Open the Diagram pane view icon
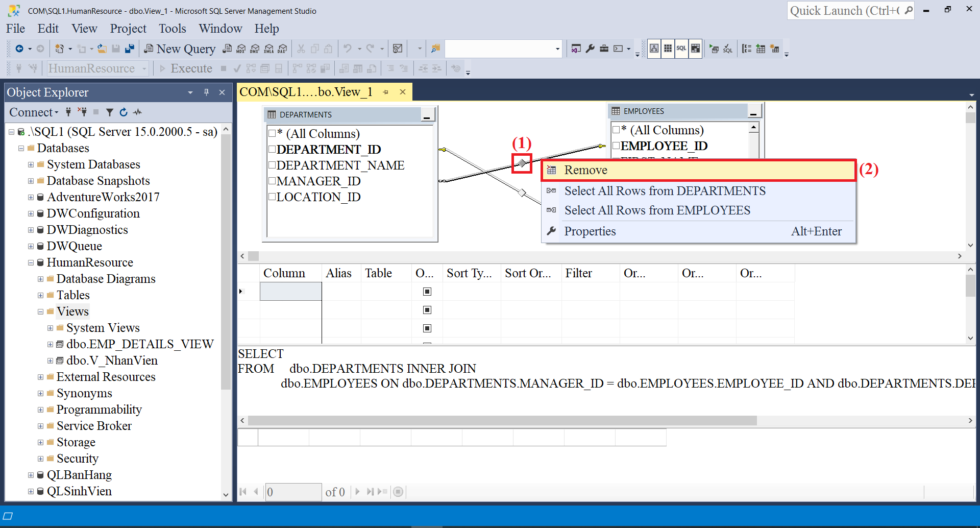This screenshot has width=980, height=528. [x=655, y=48]
